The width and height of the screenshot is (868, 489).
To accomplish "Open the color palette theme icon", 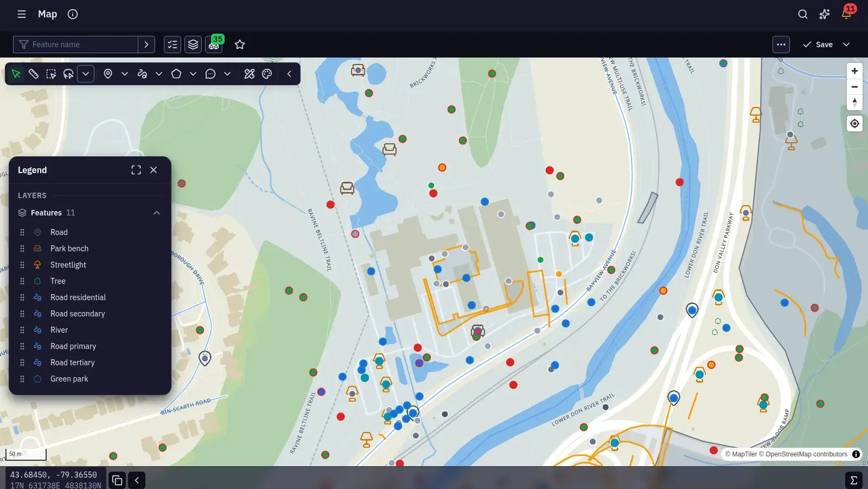I will pos(267,74).
